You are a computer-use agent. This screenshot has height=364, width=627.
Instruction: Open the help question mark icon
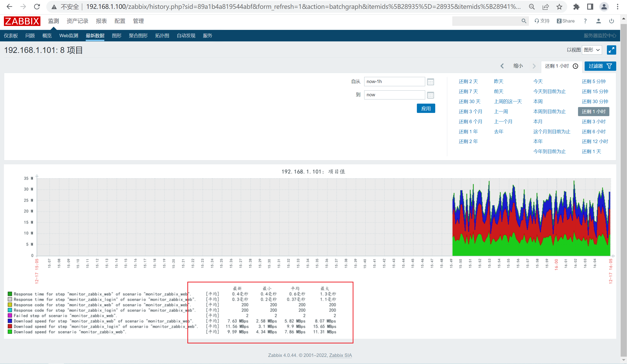pos(585,21)
